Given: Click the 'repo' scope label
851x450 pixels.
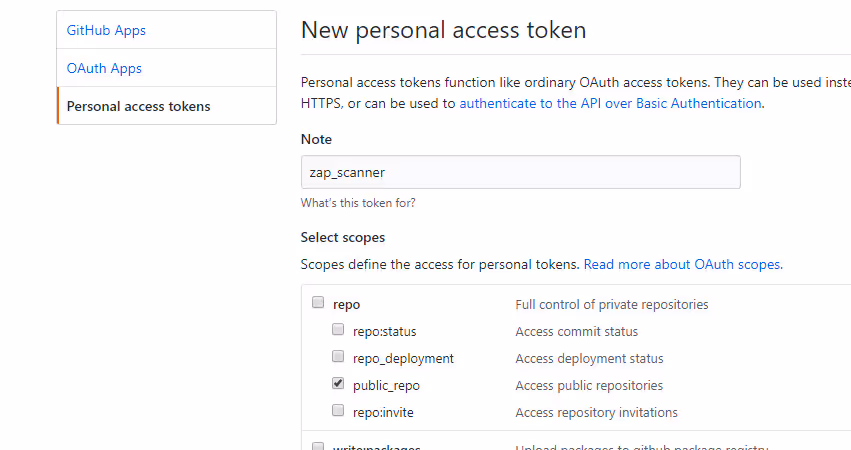Looking at the screenshot, I should point(346,305).
